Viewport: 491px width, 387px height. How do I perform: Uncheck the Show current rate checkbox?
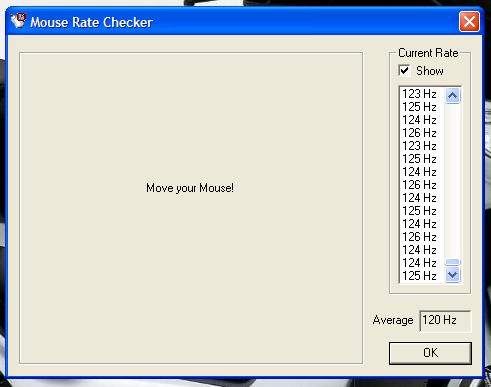point(404,70)
